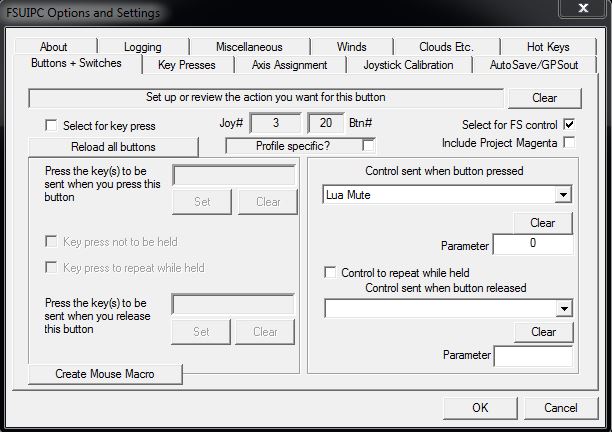Enable the Select for key press checkbox

coord(51,126)
